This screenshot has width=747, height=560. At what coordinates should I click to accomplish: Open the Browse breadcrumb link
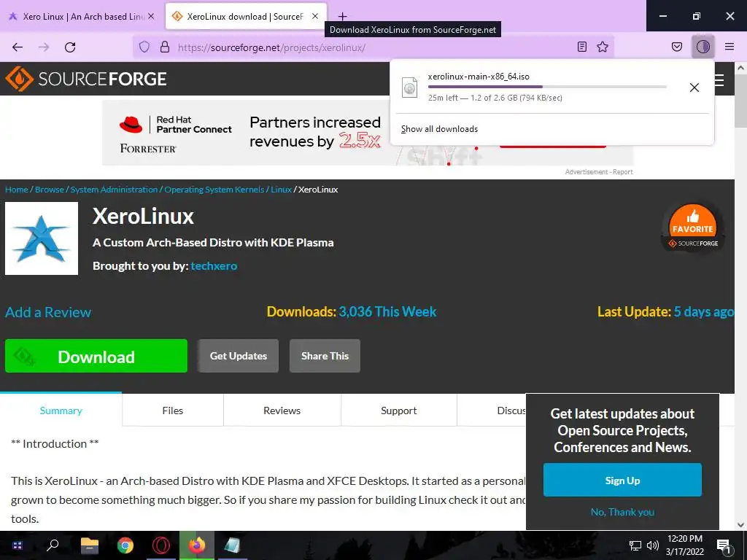coord(50,190)
